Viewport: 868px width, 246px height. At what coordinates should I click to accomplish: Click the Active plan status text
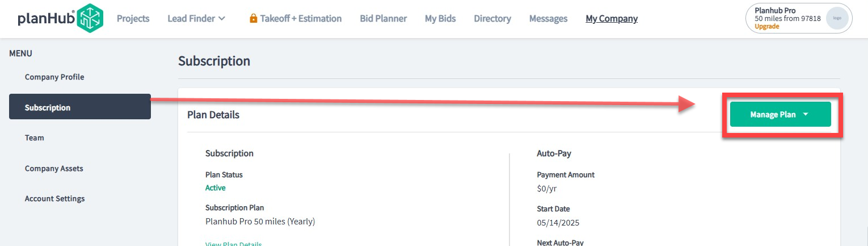pos(216,187)
